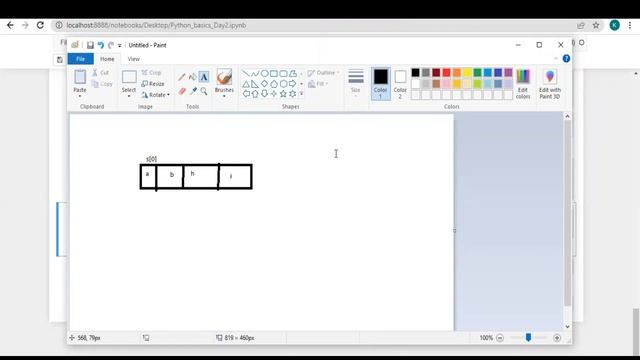Viewport: 640px width, 360px height.
Task: Click the Chrome address bar URL
Action: pos(156,25)
